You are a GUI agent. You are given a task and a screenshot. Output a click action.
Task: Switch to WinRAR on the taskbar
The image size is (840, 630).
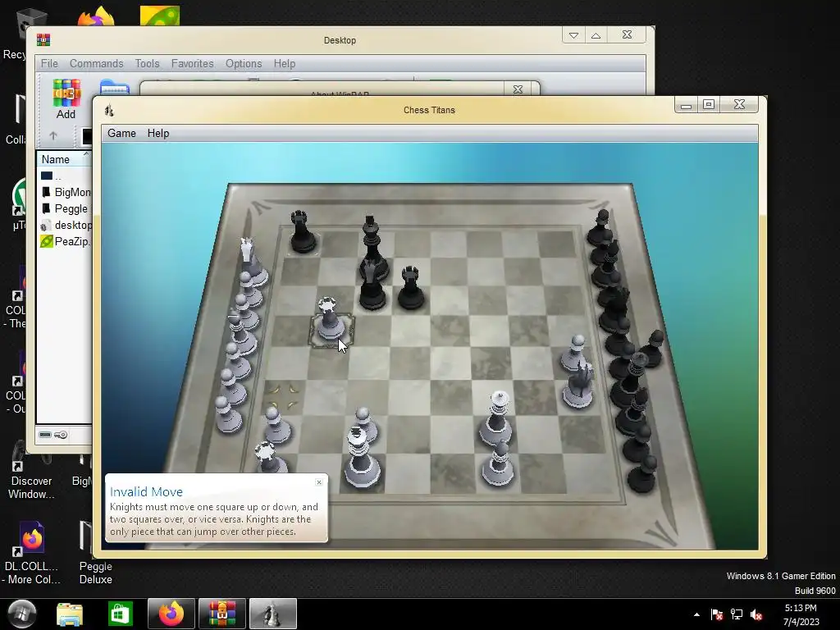pos(222,614)
